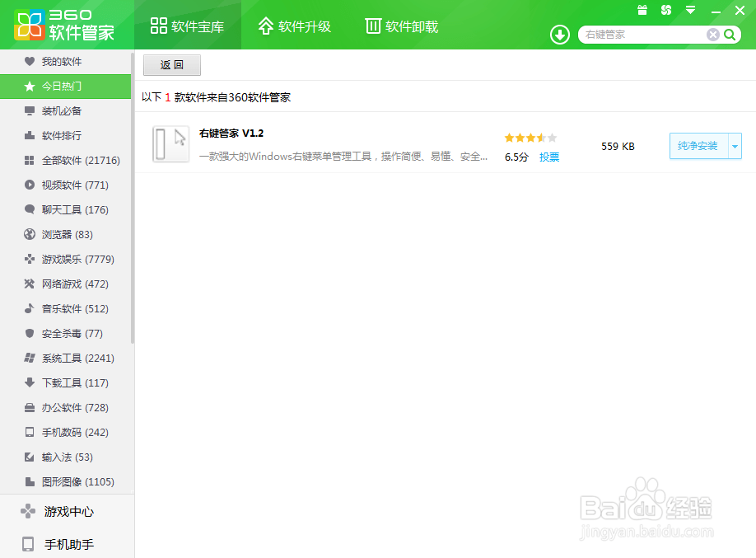
Task: Open 视频软件 (771) category
Action: point(66,185)
